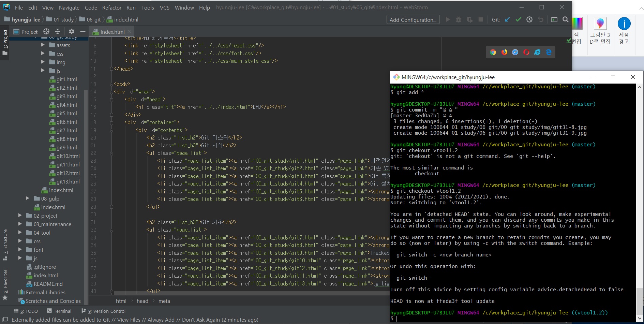Expand the assets folder
This screenshot has height=324, width=644.
click(43, 45)
